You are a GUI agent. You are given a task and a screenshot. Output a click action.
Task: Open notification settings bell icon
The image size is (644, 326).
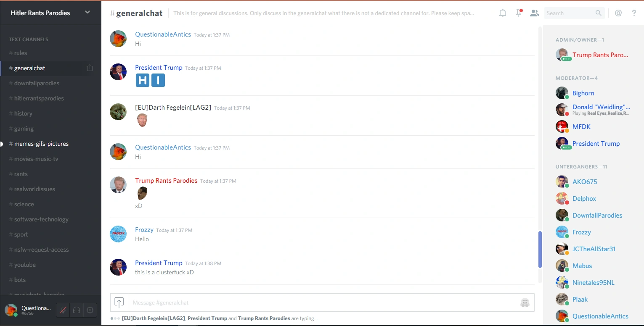(503, 13)
